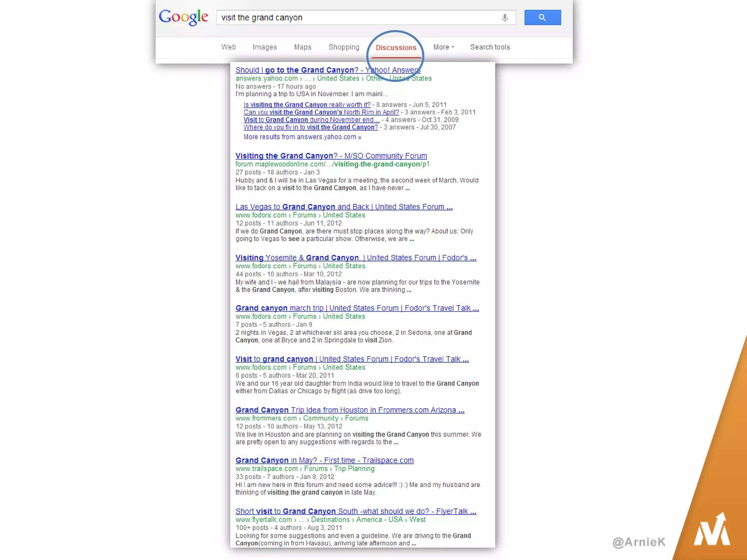Open 'Visiting the Grand Canyon? - M/SO Community Forum'
This screenshot has height=560, width=747.
331,156
